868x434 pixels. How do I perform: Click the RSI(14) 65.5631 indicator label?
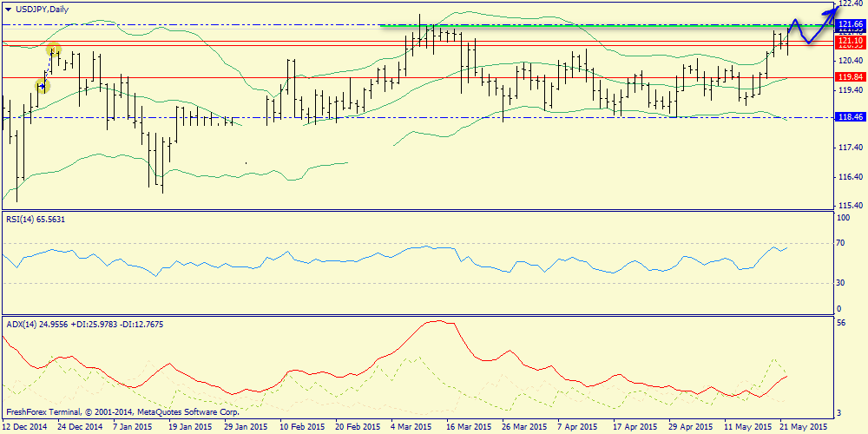point(34,219)
